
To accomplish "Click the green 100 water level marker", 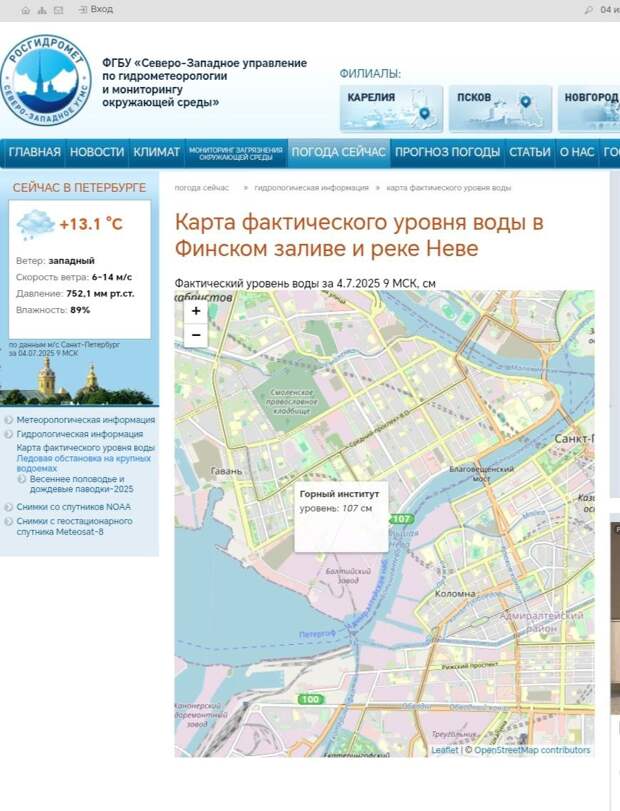I will click(310, 699).
